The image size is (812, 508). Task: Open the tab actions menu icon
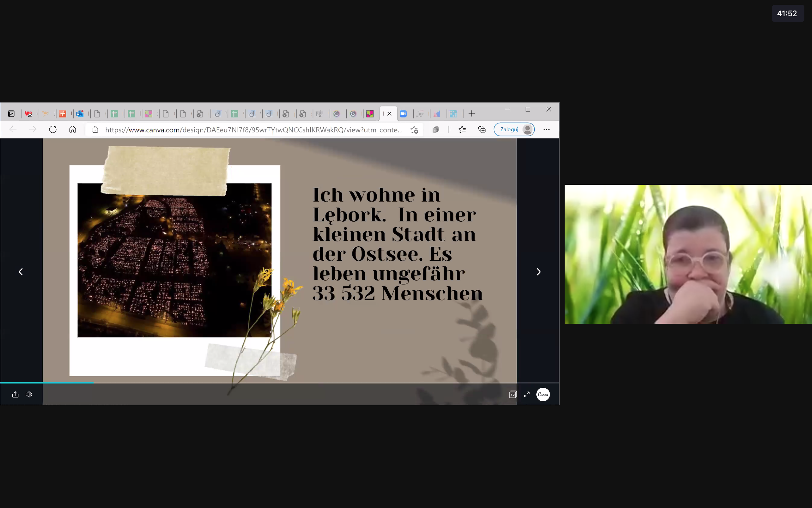click(x=11, y=114)
